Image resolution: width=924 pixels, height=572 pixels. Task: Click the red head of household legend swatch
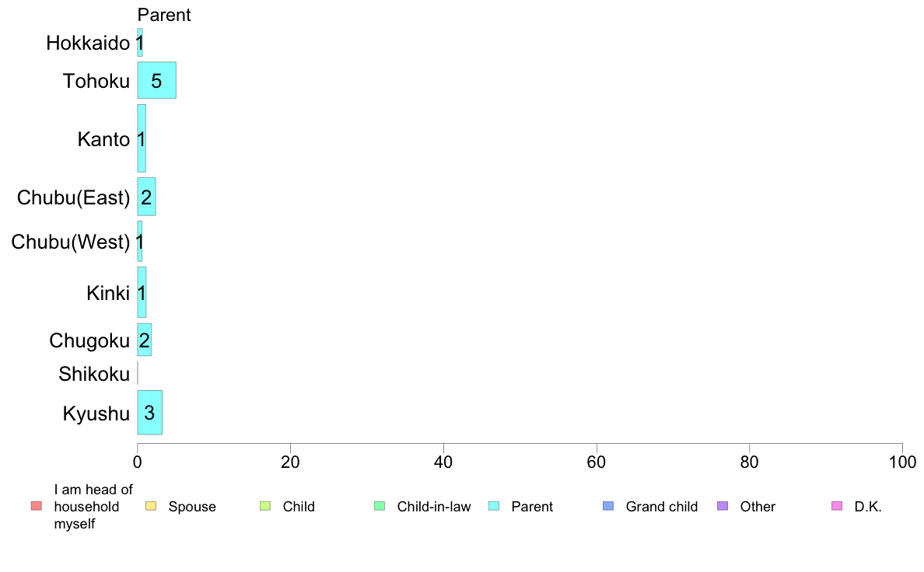[37, 506]
